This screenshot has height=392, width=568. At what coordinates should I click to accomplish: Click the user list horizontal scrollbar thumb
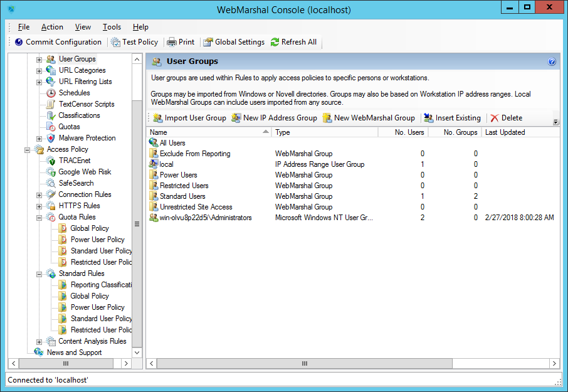tap(305, 363)
